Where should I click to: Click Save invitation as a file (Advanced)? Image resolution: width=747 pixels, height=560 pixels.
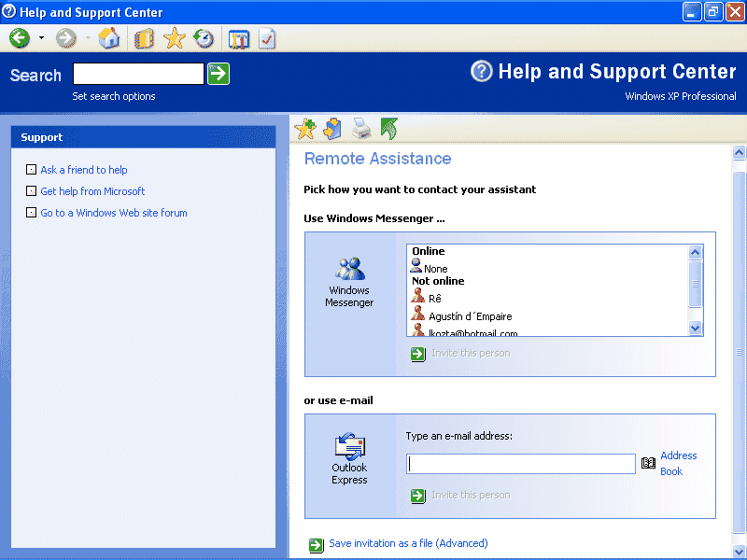(408, 543)
